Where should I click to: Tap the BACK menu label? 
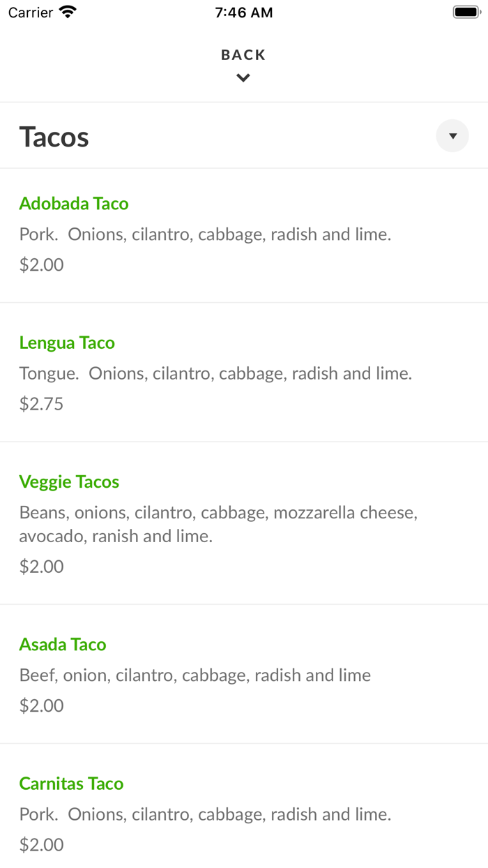(243, 54)
